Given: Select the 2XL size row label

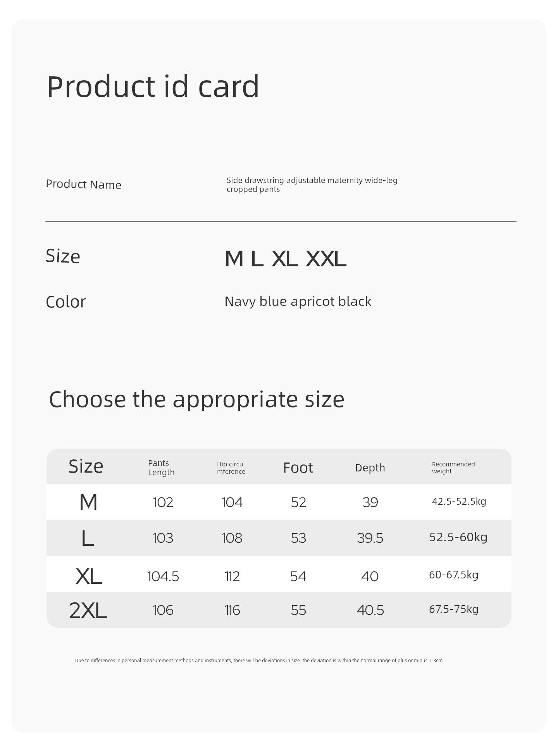Looking at the screenshot, I should pos(88,611).
